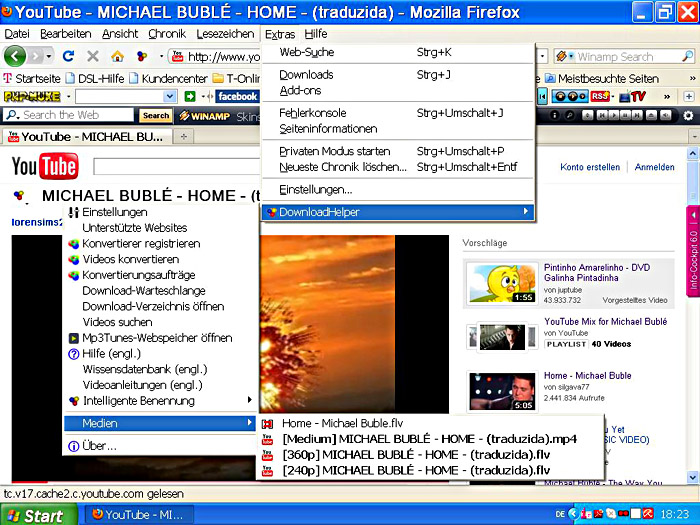Select the YouTube - MICHAEL BU... tab
This screenshot has height=525, width=700.
tap(88, 137)
